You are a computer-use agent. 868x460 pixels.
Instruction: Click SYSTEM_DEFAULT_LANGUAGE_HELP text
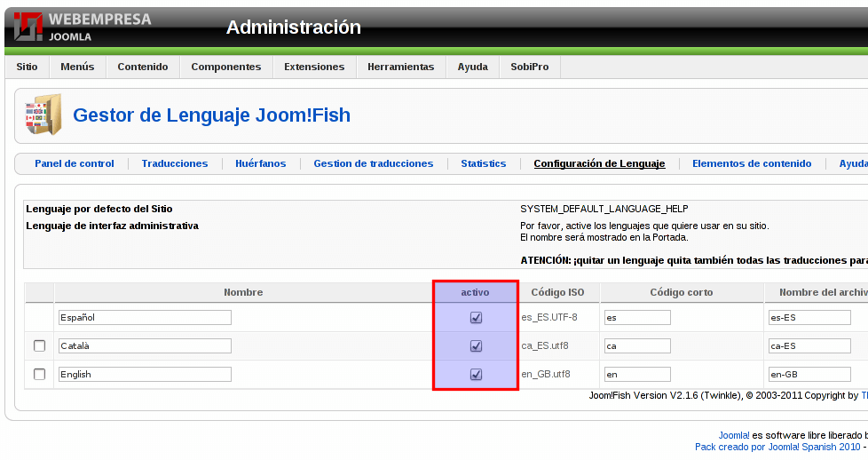(x=604, y=209)
